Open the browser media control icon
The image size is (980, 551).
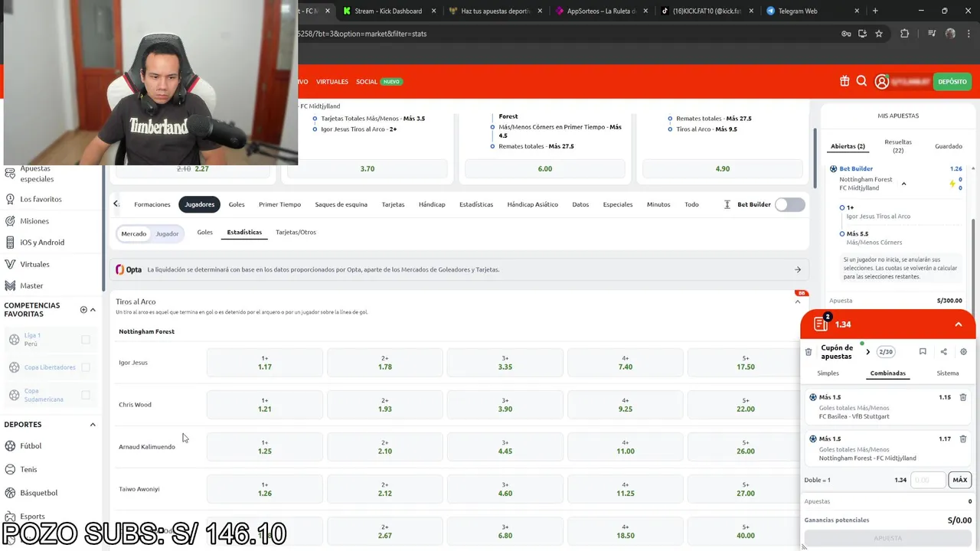click(x=931, y=34)
